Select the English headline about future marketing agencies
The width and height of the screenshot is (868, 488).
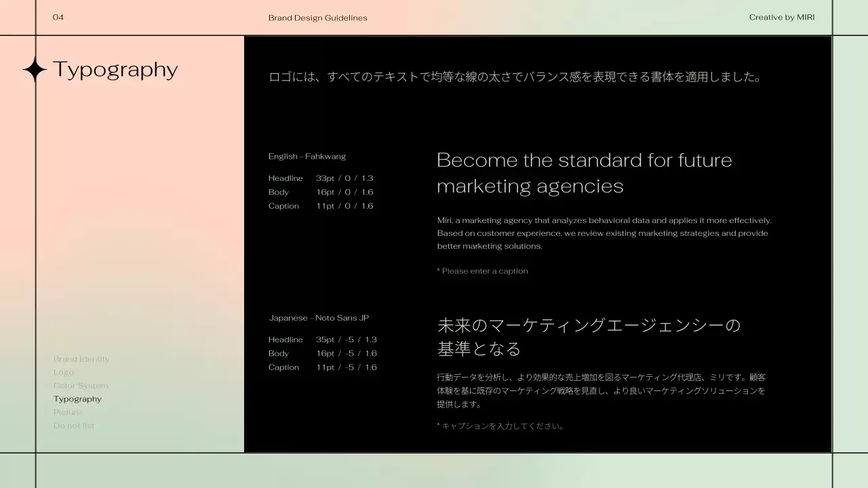pyautogui.click(x=584, y=173)
